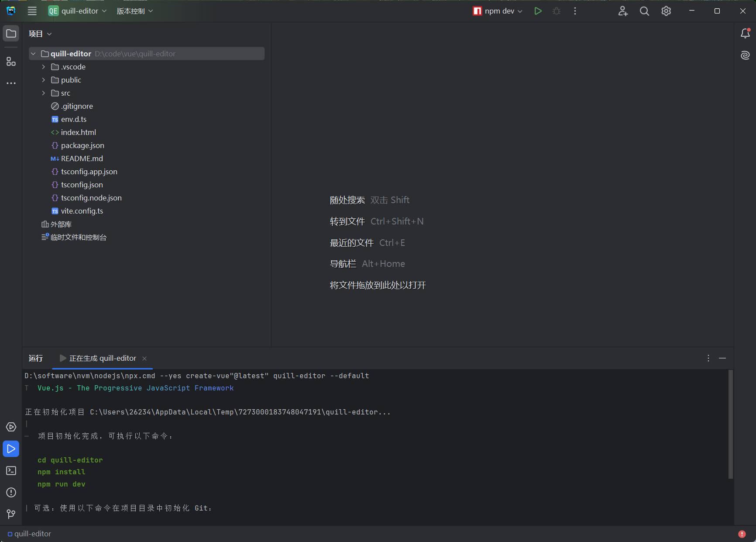
Task: Close the 正在生成 quill-editor run tab
Action: [x=144, y=359]
